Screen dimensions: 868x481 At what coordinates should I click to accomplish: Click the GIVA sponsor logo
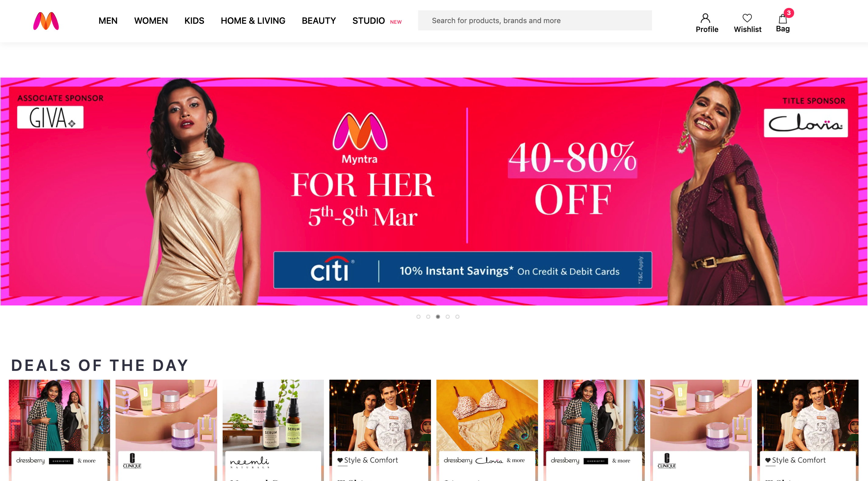tap(50, 117)
